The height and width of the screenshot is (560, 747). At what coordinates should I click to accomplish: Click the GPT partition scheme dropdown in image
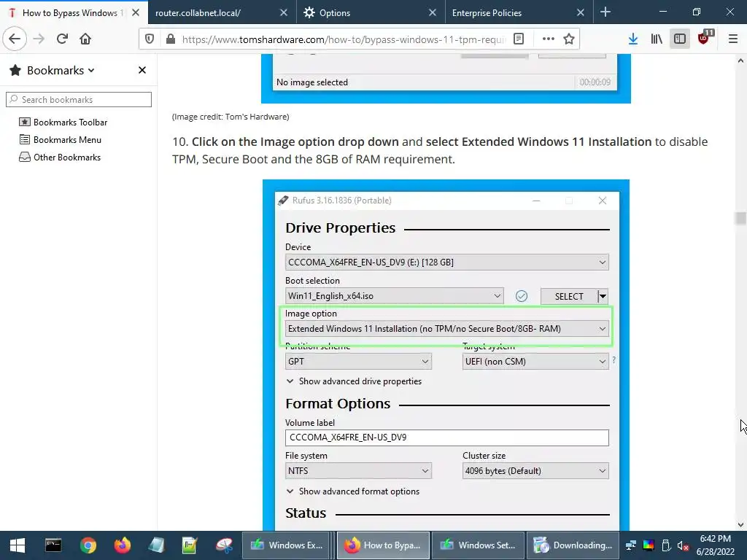[358, 362]
